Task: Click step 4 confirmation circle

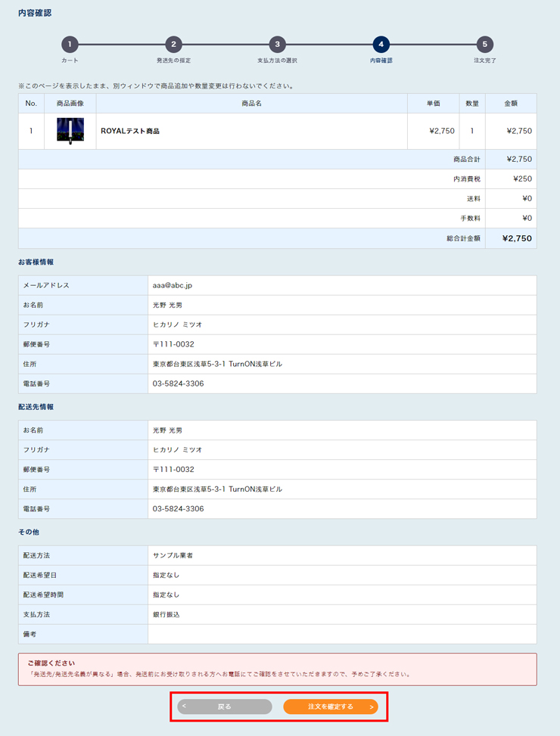Action: (x=381, y=45)
